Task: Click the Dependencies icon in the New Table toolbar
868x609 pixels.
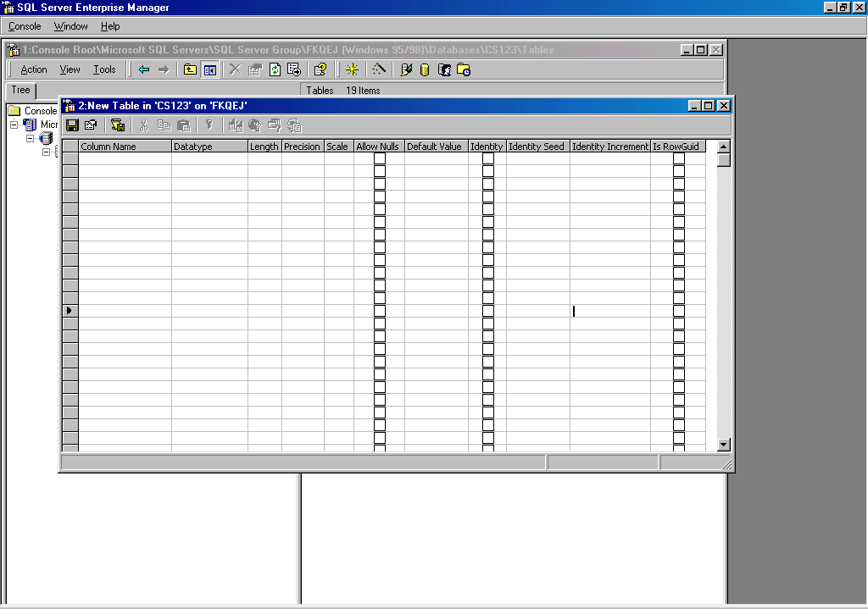Action: point(274,125)
